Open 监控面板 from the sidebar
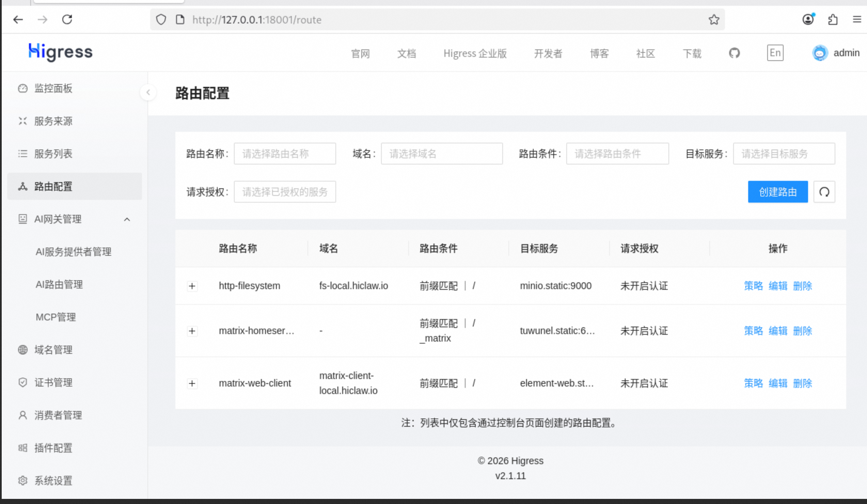The image size is (867, 504). 53,89
